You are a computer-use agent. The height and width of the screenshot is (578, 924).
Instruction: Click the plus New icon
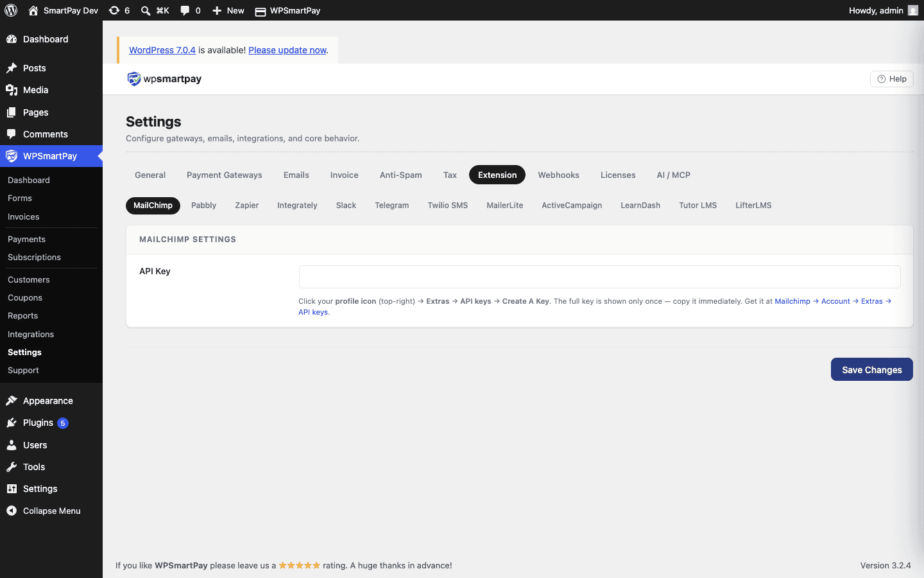[217, 10]
